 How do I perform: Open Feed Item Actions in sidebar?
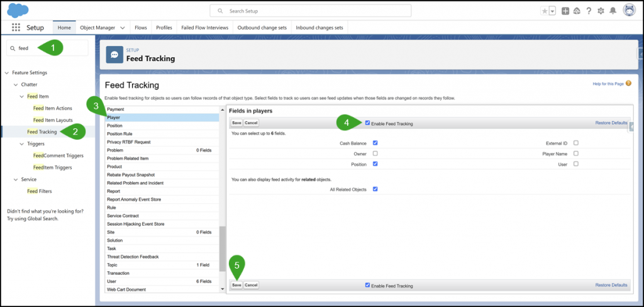coord(53,108)
